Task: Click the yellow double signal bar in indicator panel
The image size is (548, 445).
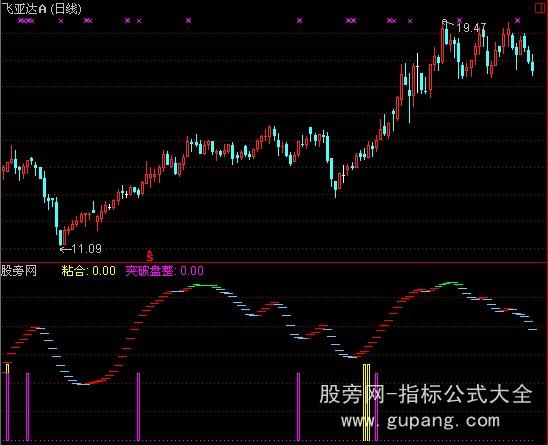Action: tap(366, 402)
